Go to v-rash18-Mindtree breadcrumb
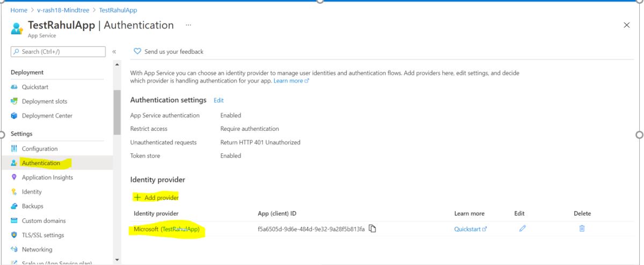644x265 pixels. [x=64, y=10]
